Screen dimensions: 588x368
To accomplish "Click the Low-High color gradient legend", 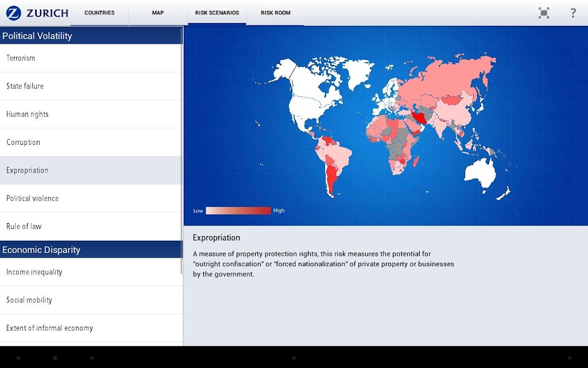I will pyautogui.click(x=238, y=210).
